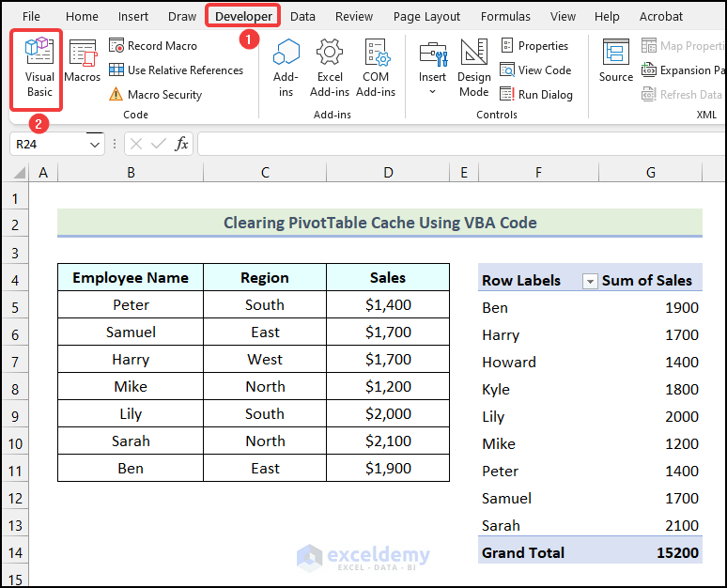
Task: Open the File tab
Action: pyautogui.click(x=31, y=17)
